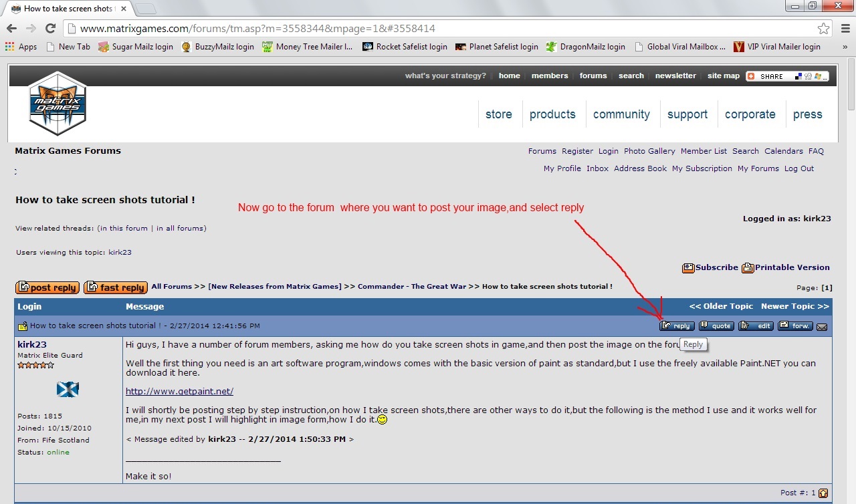This screenshot has width=856, height=504.
Task: Go to the Older Topic link
Action: click(721, 306)
